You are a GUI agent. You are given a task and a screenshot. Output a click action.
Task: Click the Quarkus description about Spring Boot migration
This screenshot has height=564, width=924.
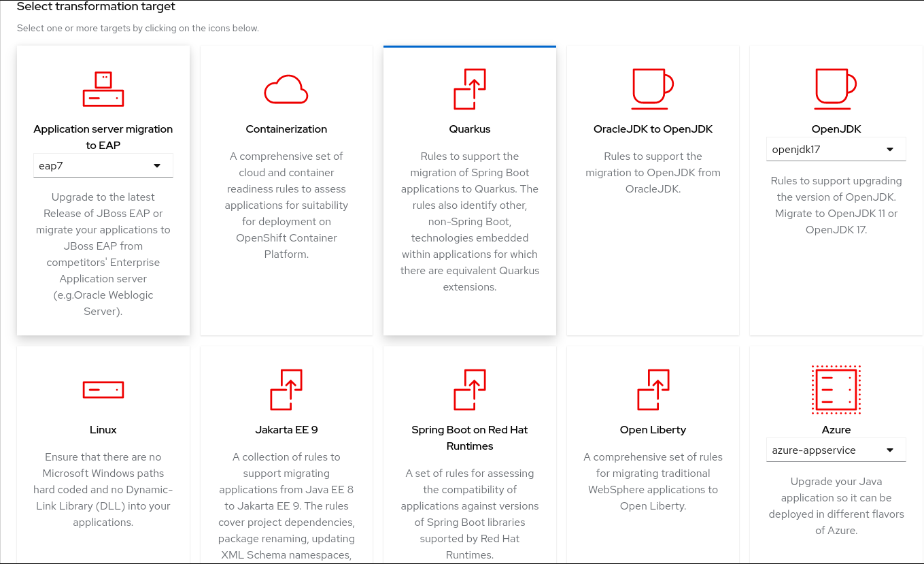[470, 221]
